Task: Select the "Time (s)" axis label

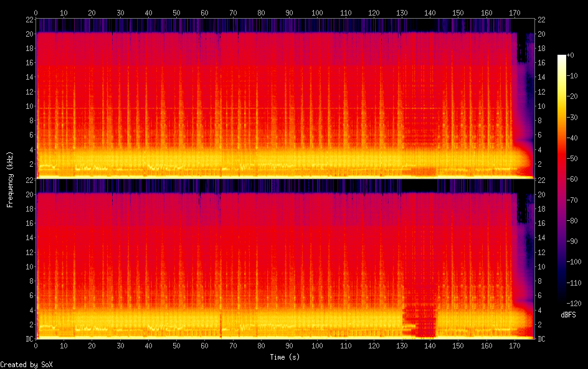Action: (285, 357)
